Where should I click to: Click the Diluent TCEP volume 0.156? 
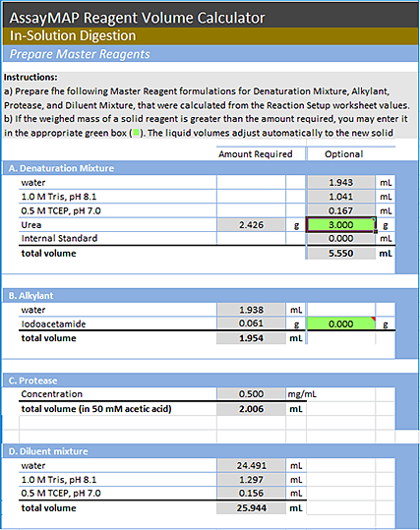[x=251, y=494]
